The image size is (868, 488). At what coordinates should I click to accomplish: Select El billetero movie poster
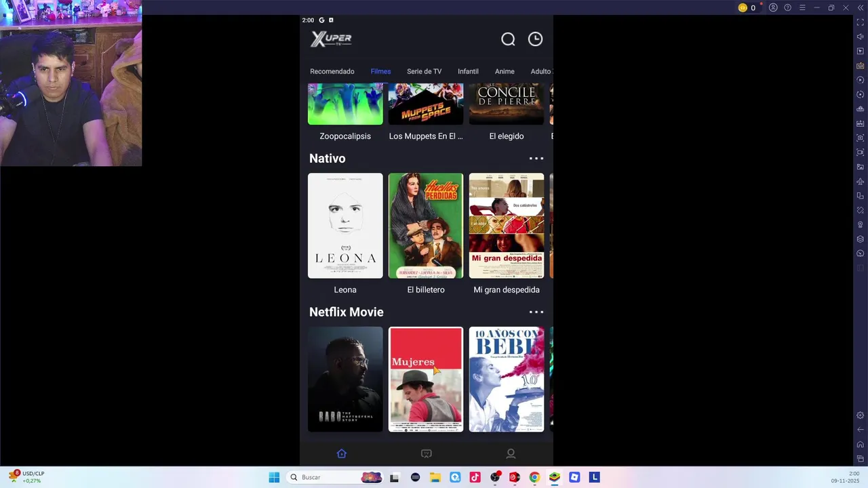(x=426, y=226)
